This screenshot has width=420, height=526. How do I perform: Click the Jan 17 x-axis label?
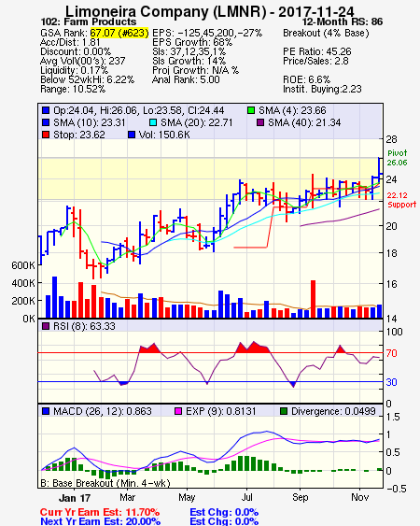click(x=75, y=498)
